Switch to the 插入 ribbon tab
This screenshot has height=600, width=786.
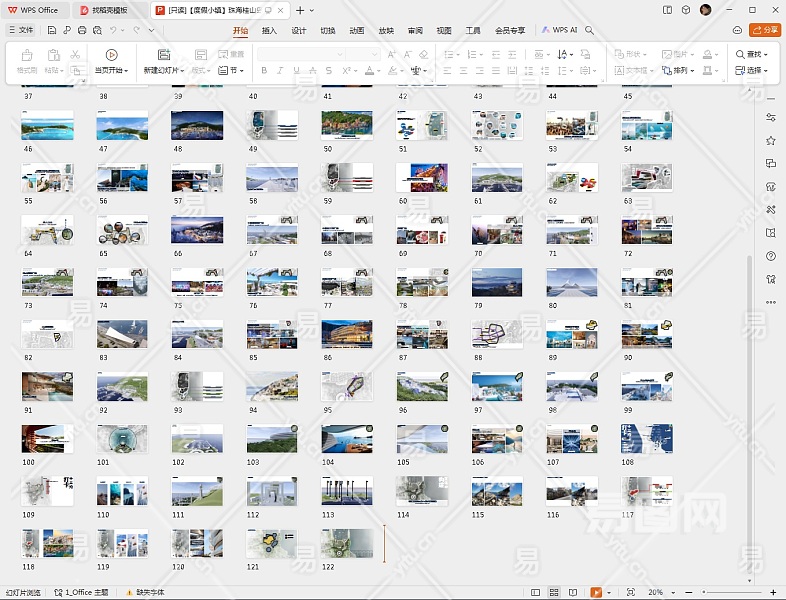269,30
